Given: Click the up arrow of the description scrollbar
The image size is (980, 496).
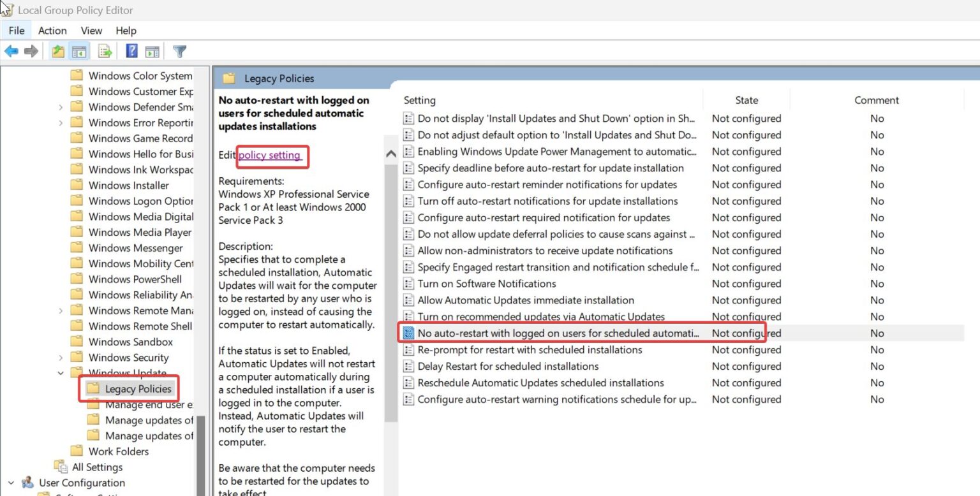Looking at the screenshot, I should [390, 153].
